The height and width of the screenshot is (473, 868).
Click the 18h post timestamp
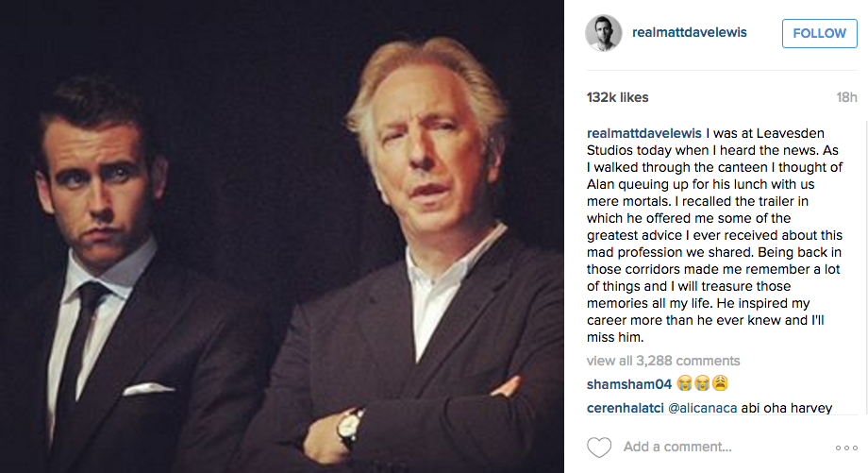click(x=846, y=97)
